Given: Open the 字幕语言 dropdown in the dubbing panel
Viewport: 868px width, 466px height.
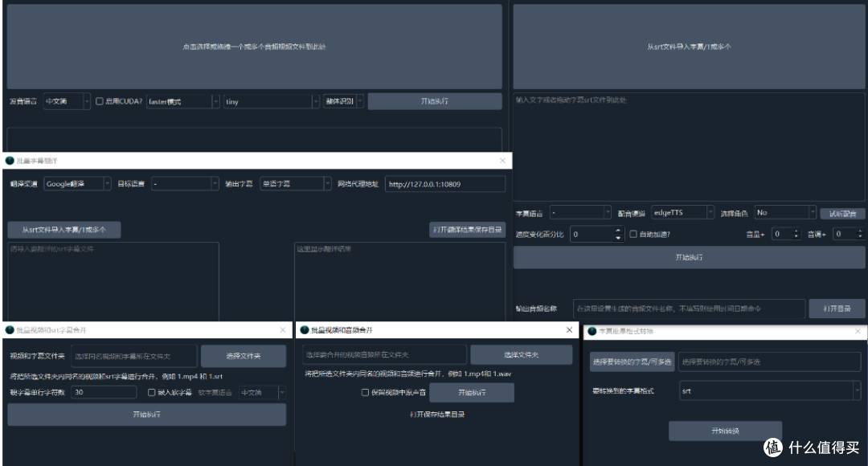Looking at the screenshot, I should [580, 213].
